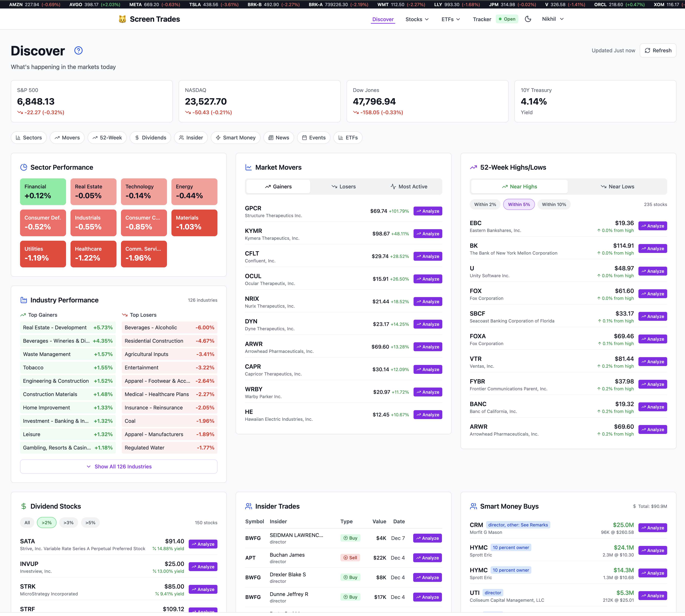This screenshot has height=616, width=685.
Task: Click the Top Losers downtrend icon
Action: [125, 315]
